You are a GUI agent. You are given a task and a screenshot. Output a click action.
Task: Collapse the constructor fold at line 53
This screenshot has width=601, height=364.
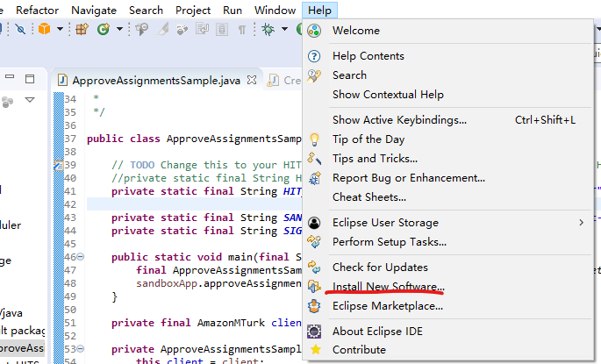tap(80, 349)
